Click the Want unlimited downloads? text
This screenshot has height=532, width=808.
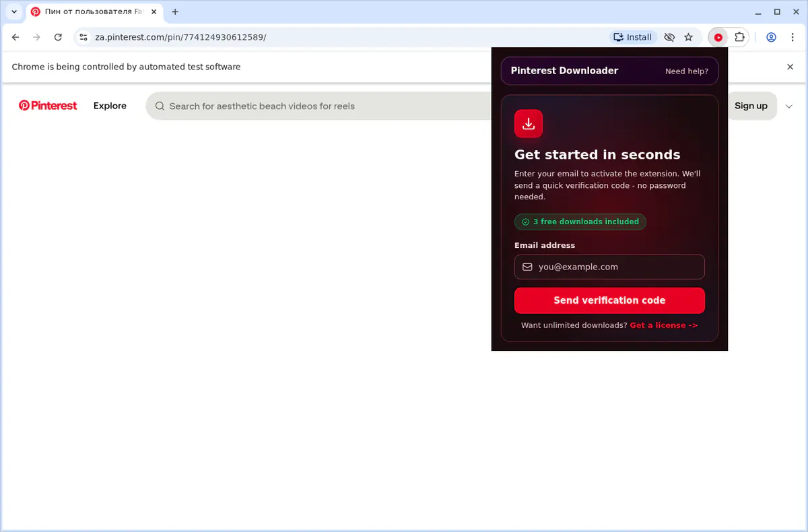(x=574, y=325)
